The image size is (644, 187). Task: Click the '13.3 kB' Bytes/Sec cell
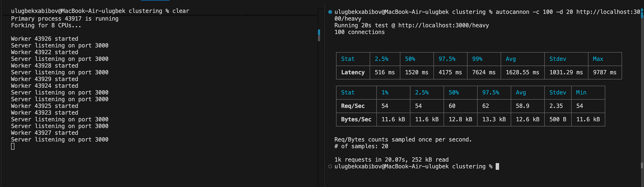coord(494,119)
